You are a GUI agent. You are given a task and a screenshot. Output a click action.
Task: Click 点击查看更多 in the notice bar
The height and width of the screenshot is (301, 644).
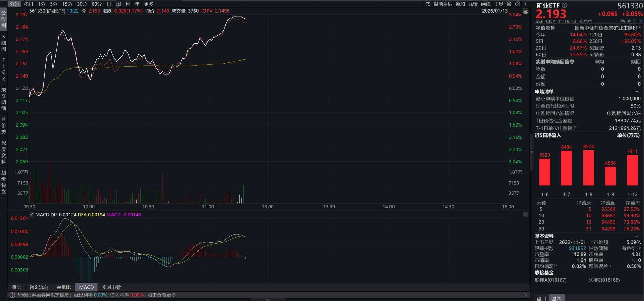162,295
